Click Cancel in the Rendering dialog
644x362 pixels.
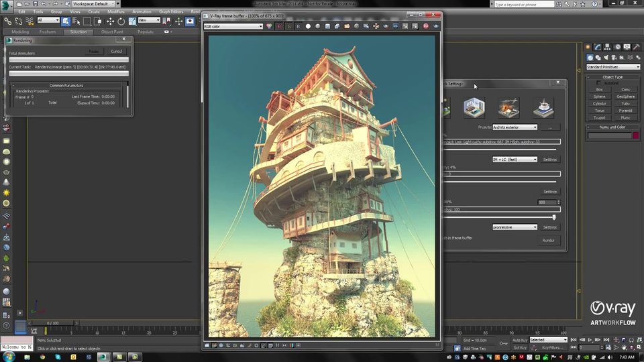116,52
